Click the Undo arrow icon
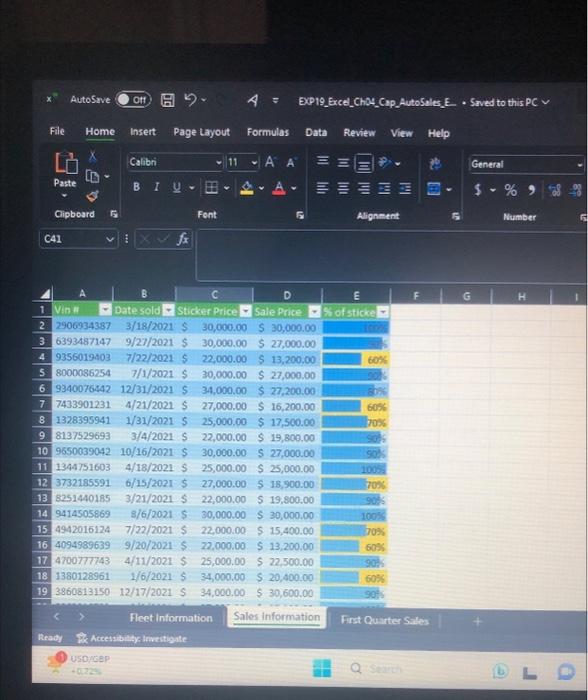The width and height of the screenshot is (588, 700). [191, 100]
